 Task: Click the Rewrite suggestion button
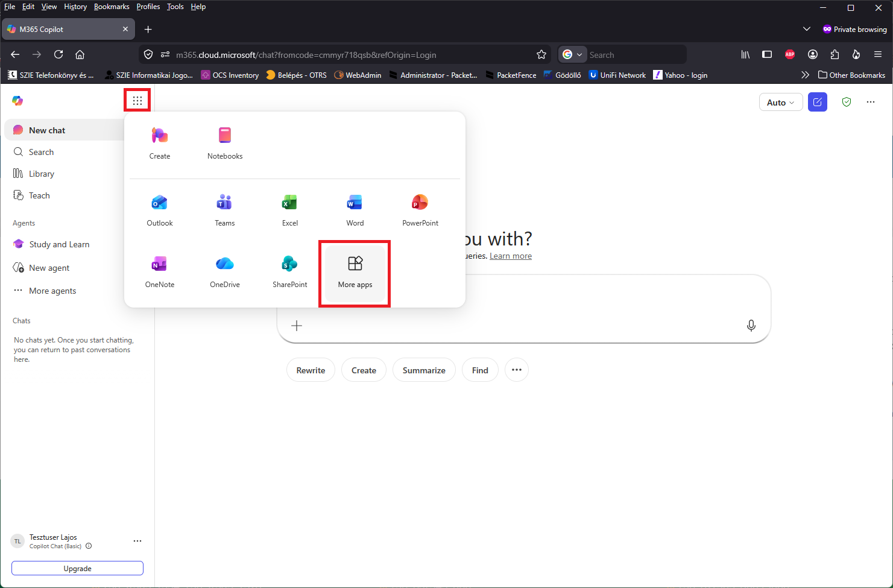point(311,370)
